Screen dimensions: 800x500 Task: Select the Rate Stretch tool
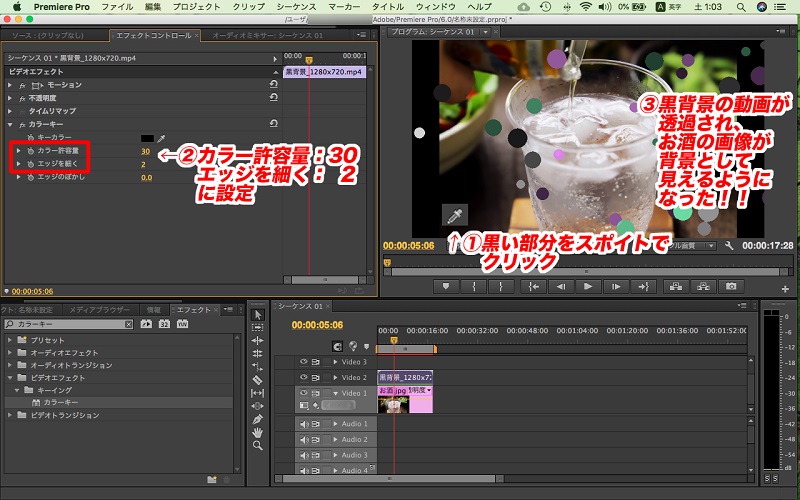258,366
